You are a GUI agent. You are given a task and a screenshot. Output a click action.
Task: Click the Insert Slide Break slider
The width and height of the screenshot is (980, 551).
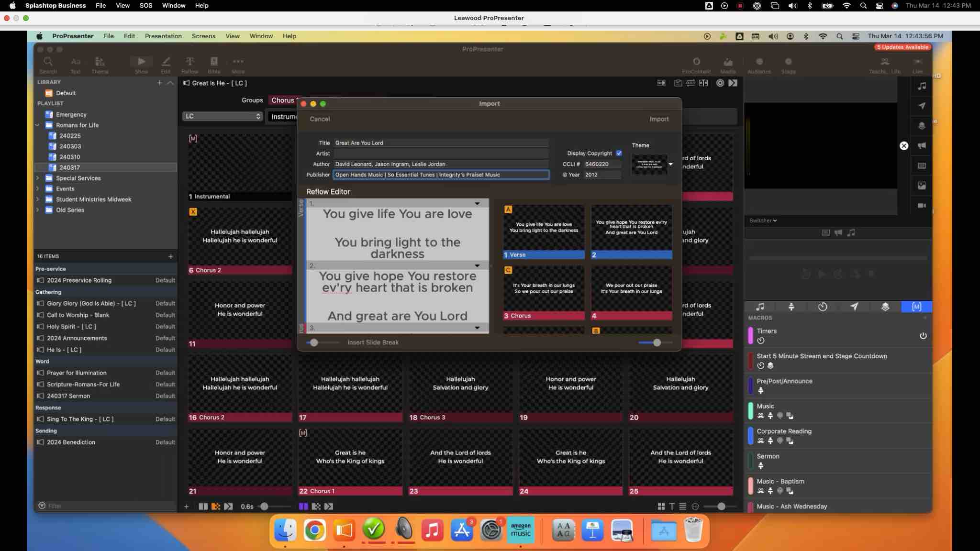tap(314, 342)
